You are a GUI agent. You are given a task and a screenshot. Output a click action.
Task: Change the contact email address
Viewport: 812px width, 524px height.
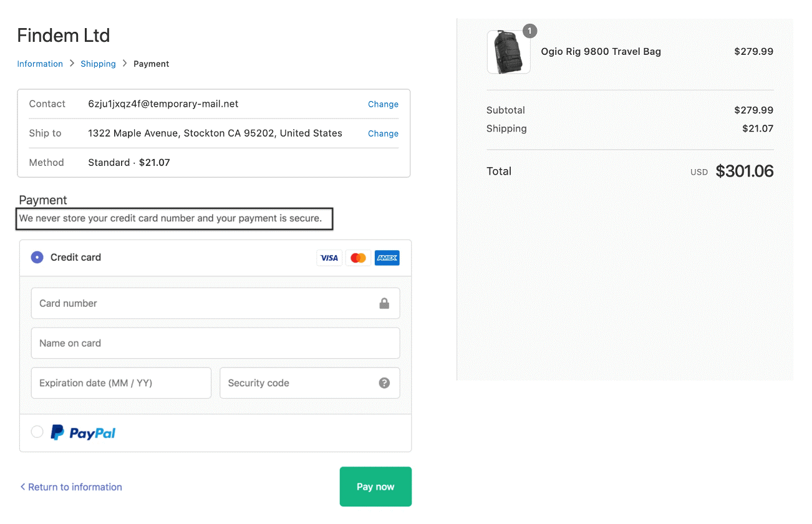(383, 104)
